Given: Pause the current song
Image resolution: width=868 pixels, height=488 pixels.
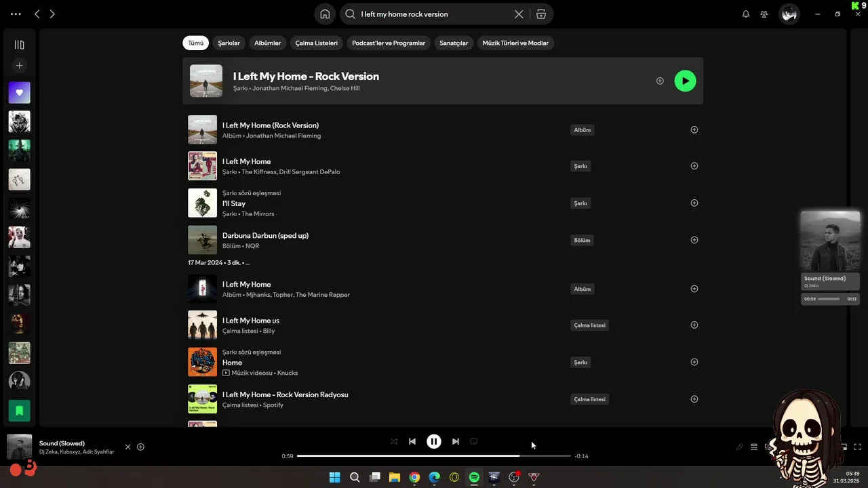Looking at the screenshot, I should (434, 441).
